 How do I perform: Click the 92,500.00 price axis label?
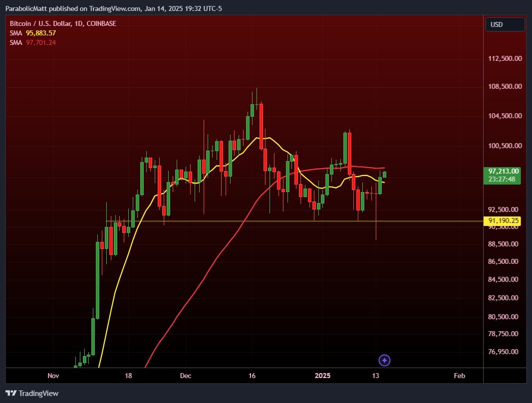click(x=503, y=209)
